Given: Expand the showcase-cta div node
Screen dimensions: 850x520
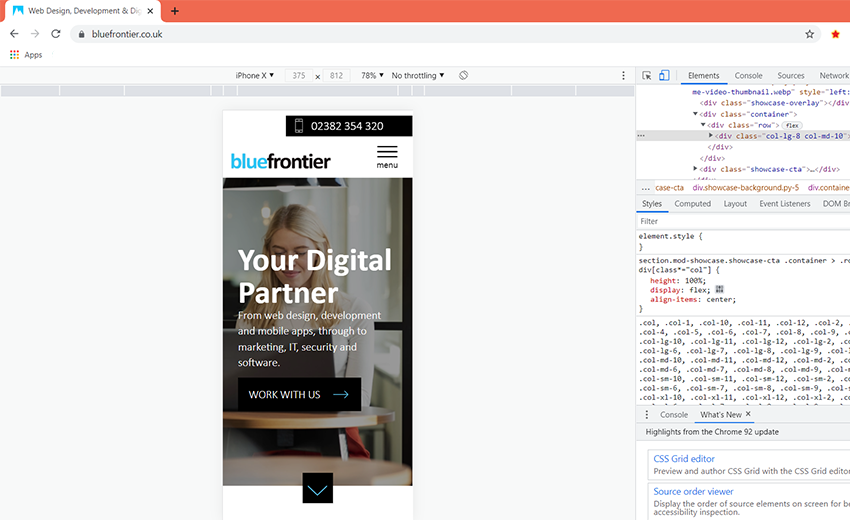Looking at the screenshot, I should 696,169.
